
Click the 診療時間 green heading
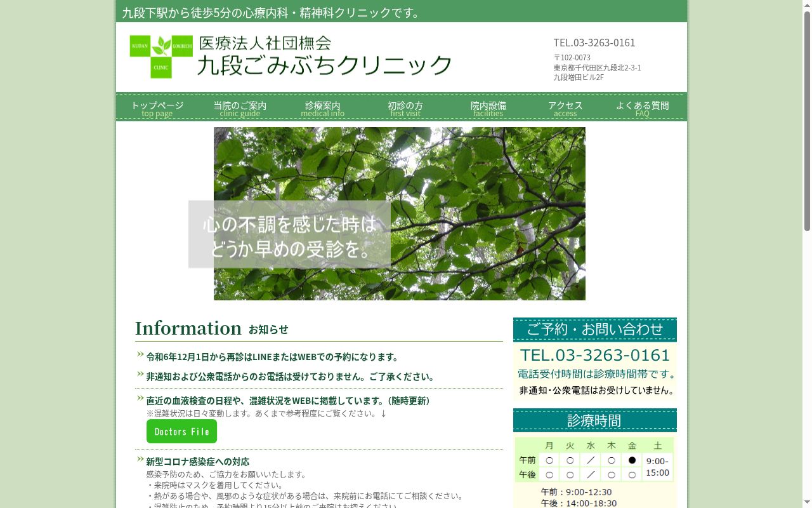595,420
